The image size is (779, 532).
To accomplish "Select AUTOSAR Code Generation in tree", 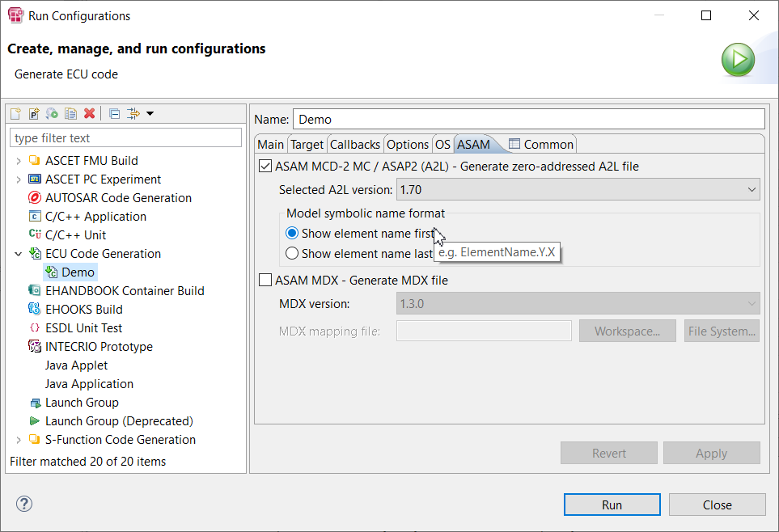I will (118, 198).
